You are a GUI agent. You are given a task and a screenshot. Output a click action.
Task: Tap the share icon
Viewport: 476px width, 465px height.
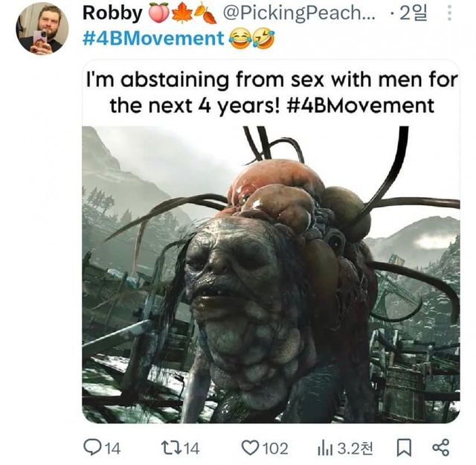(x=441, y=447)
